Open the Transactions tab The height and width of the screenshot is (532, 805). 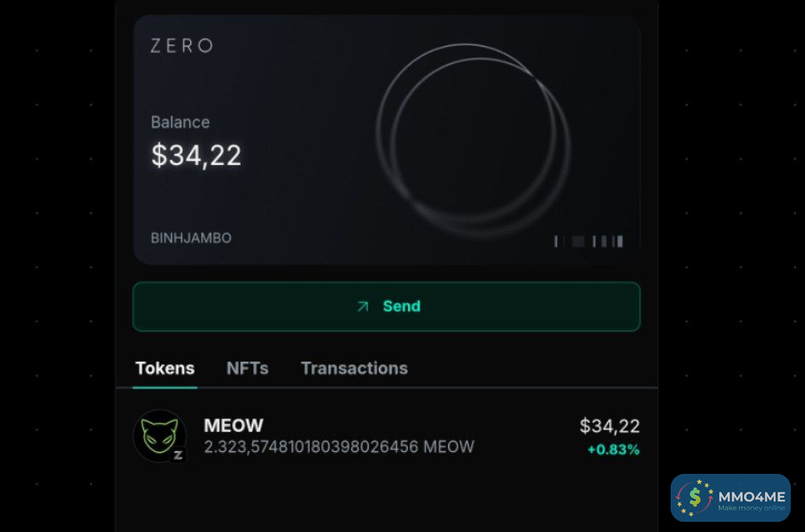coord(355,369)
